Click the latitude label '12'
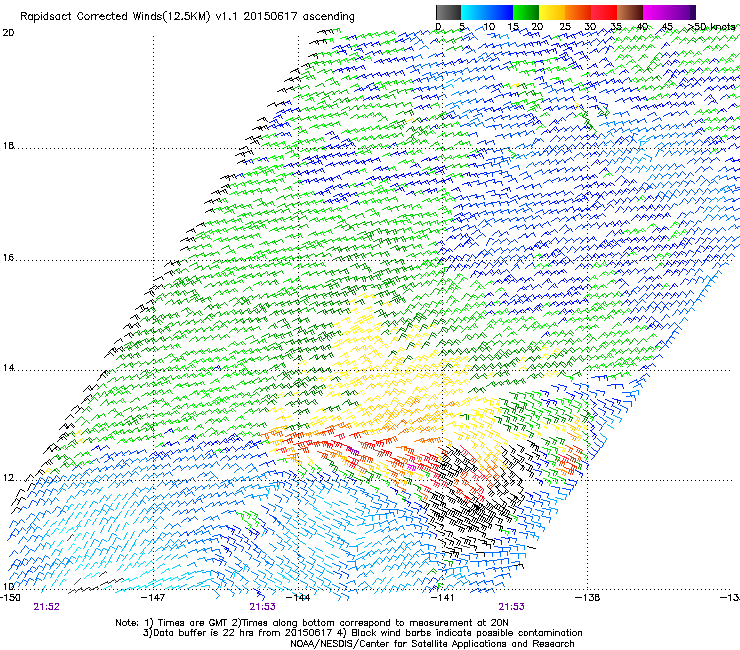740x650 pixels. (8, 478)
